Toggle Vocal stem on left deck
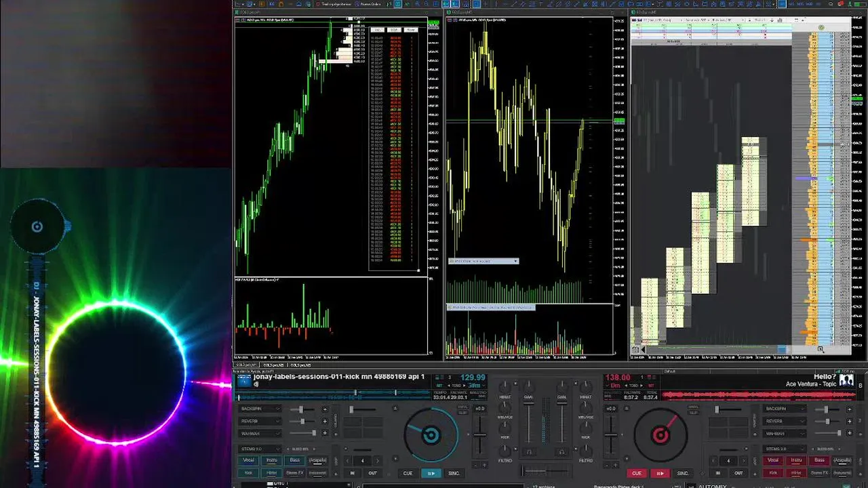Screen dimensions: 868x488 click(249, 460)
